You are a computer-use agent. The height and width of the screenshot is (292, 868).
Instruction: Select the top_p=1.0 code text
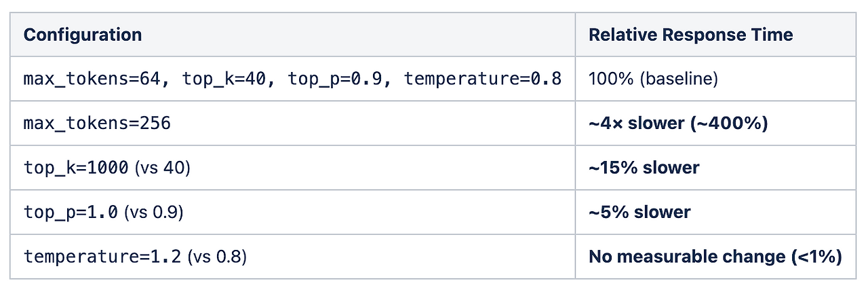[x=71, y=213]
